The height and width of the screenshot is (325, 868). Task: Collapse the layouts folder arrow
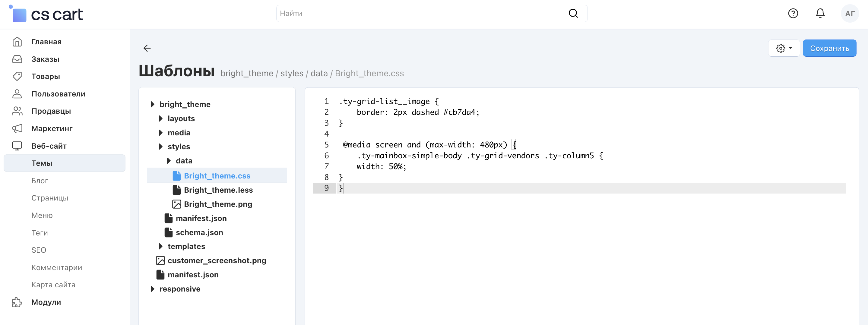coord(161,118)
